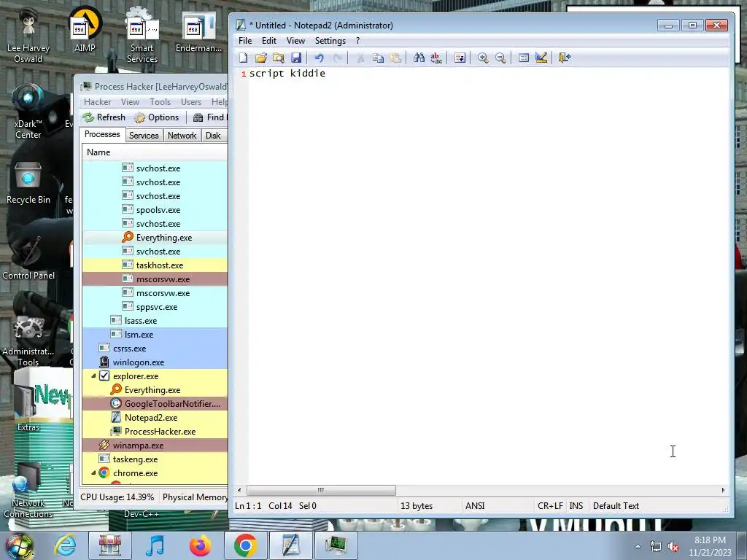The width and height of the screenshot is (747, 560).
Task: Switch to Disk tab in Process Hacker
Action: pos(213,136)
